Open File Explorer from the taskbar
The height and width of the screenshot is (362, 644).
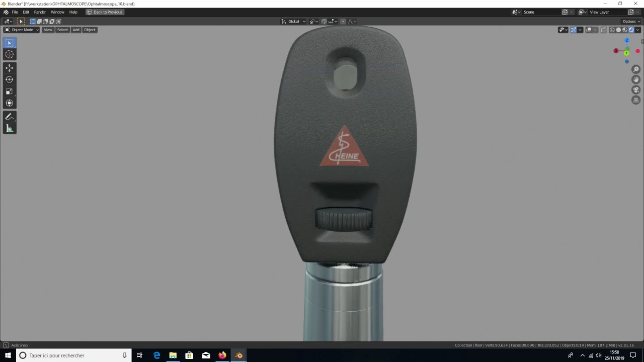pos(173,355)
